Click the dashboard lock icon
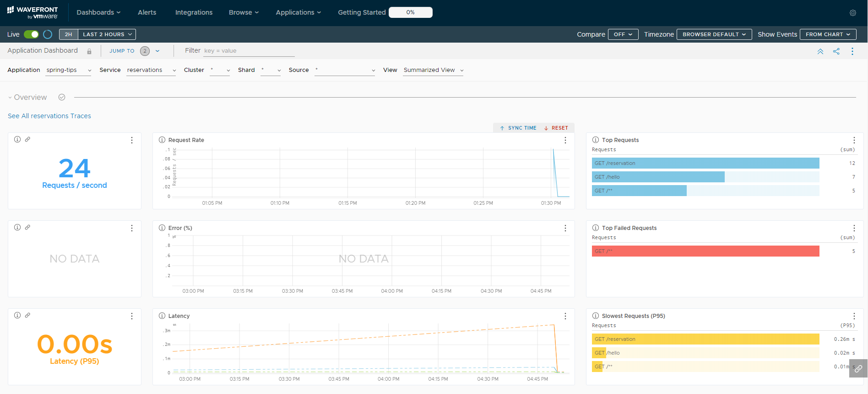 [x=89, y=51]
